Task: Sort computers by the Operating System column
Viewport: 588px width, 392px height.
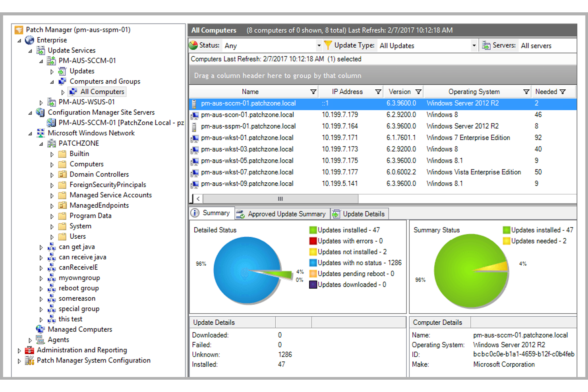Action: tap(474, 91)
